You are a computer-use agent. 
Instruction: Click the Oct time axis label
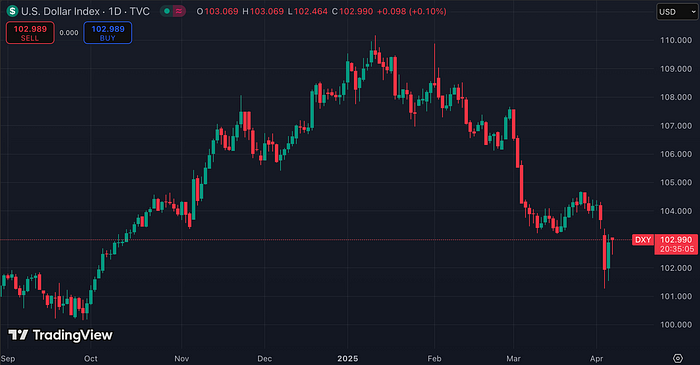coord(91,359)
